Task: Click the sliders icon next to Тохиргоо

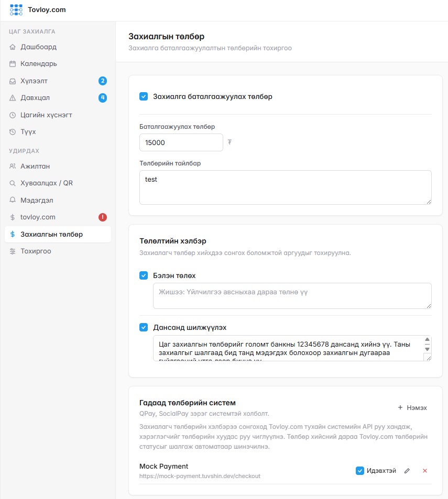Action: click(x=13, y=251)
